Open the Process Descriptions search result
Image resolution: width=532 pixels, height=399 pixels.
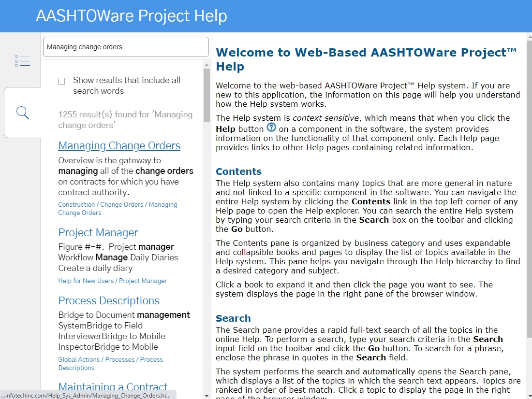108,300
